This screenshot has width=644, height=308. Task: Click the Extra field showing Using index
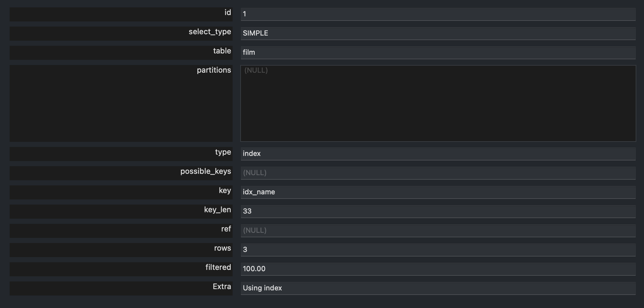click(x=438, y=288)
